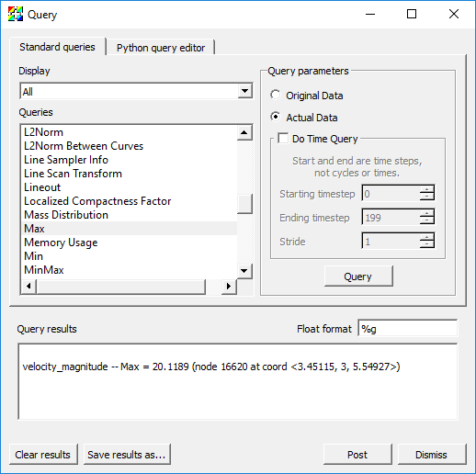Viewport: 476px width, 474px height.
Task: Close the Query window
Action: pyautogui.click(x=454, y=14)
